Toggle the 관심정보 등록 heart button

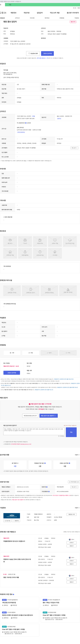click(x=33, y=53)
